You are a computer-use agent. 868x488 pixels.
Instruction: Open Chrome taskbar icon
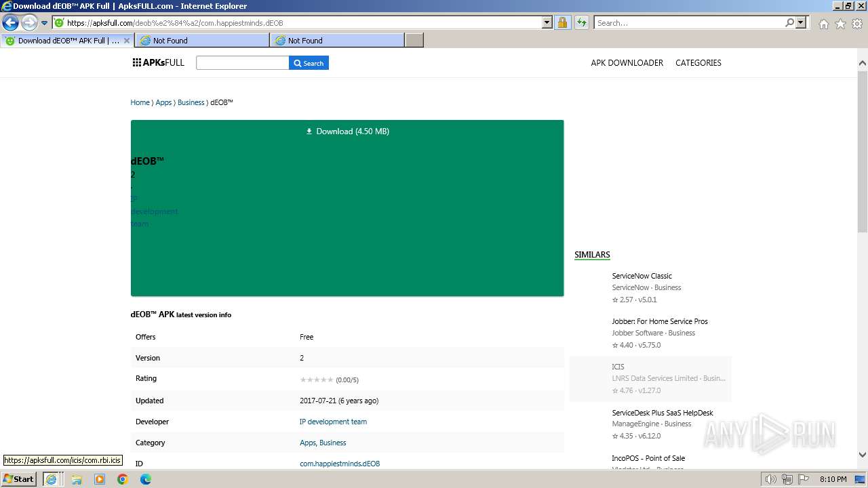tap(123, 479)
